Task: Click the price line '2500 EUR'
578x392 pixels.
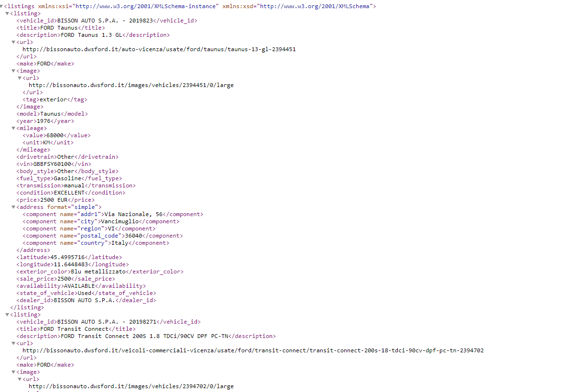Action: point(55,200)
